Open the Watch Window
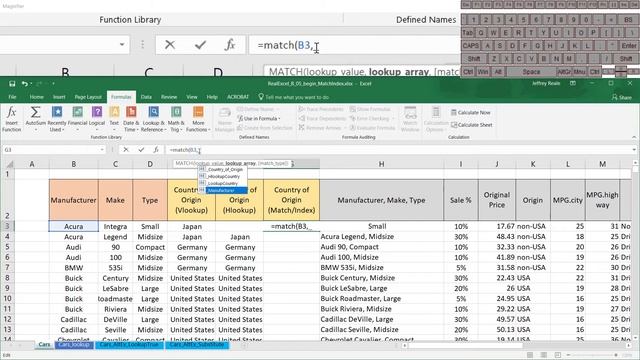 [x=410, y=119]
